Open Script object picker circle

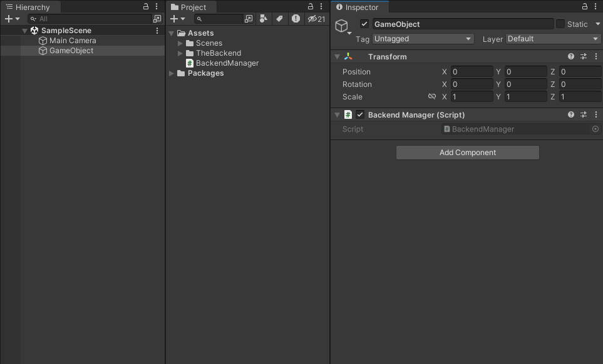click(x=595, y=129)
